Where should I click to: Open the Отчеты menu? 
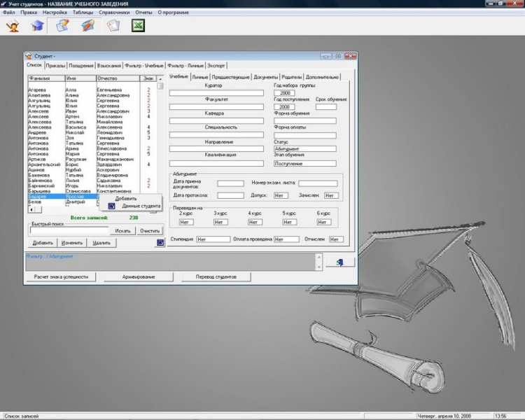[x=144, y=13]
